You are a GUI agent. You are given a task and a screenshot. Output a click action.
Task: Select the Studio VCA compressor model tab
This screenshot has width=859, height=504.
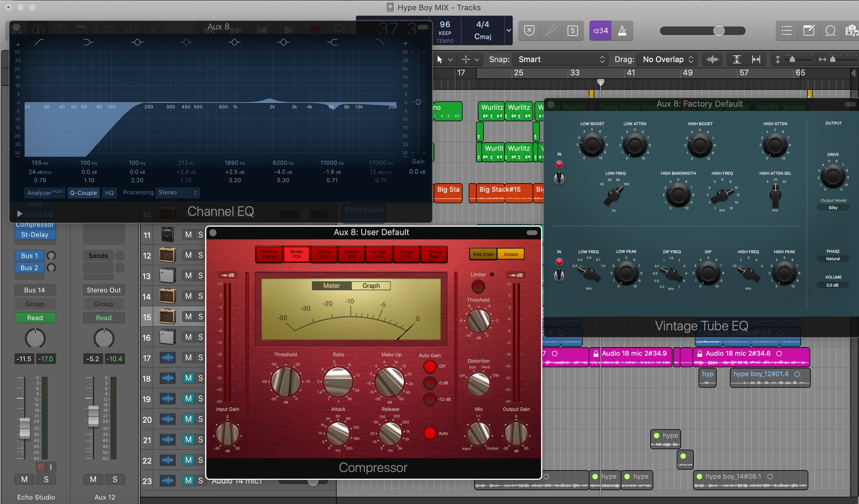pos(296,254)
